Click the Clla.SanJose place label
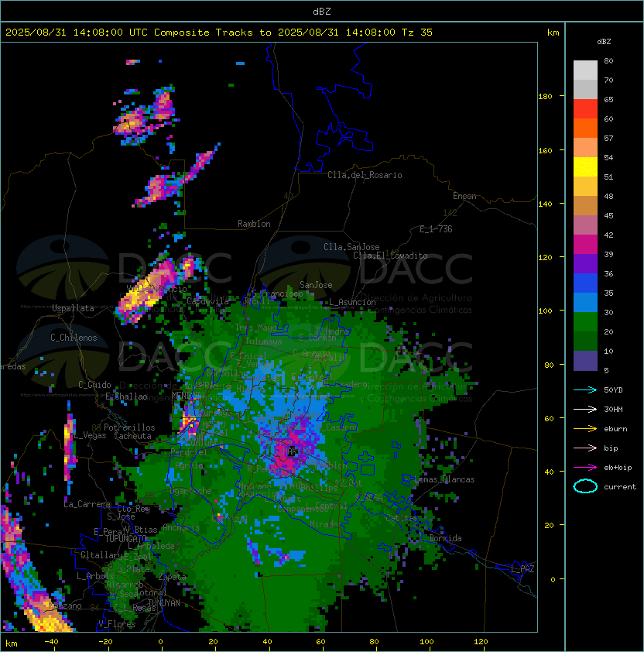This screenshot has height=652, width=644. [351, 247]
